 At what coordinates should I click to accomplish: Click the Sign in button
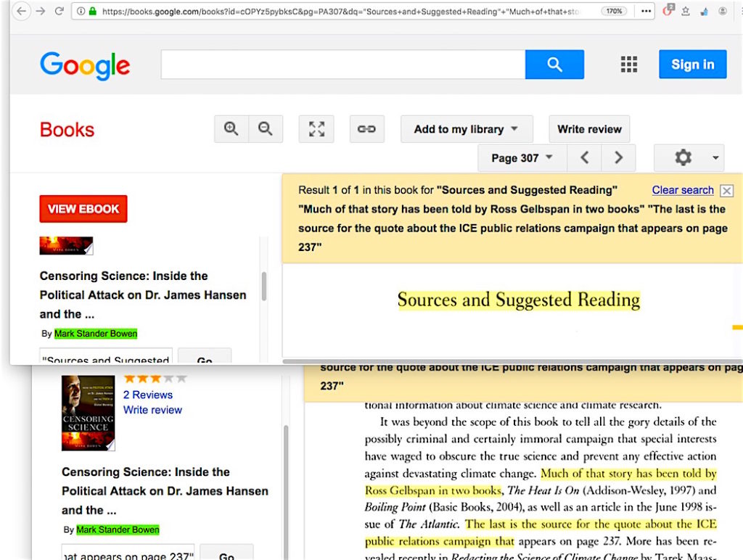click(x=692, y=65)
